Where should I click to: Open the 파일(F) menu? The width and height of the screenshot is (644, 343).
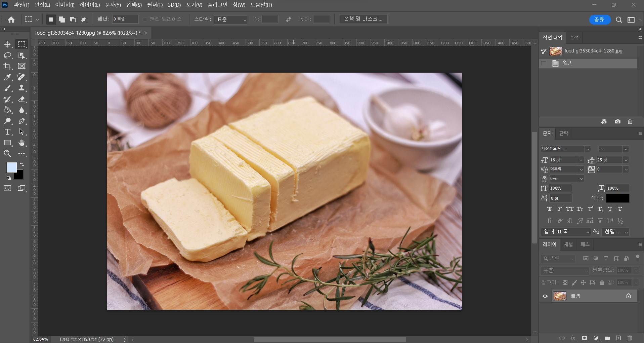(22, 5)
